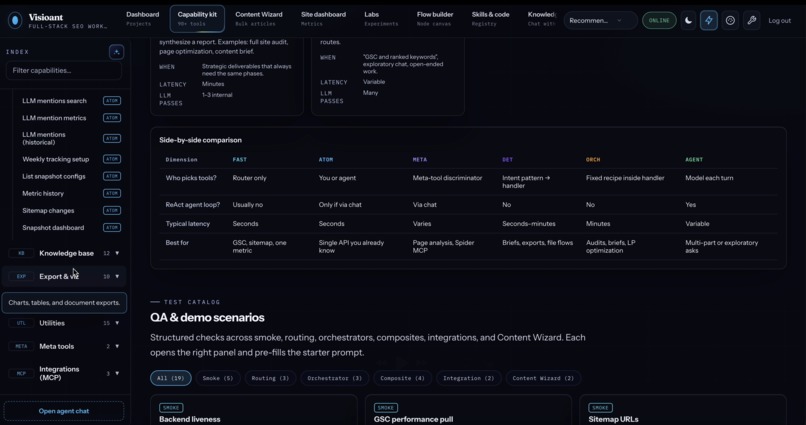Expand the Knowledge base section arrow
Viewport: 806px width, 425px height.
[x=117, y=253]
